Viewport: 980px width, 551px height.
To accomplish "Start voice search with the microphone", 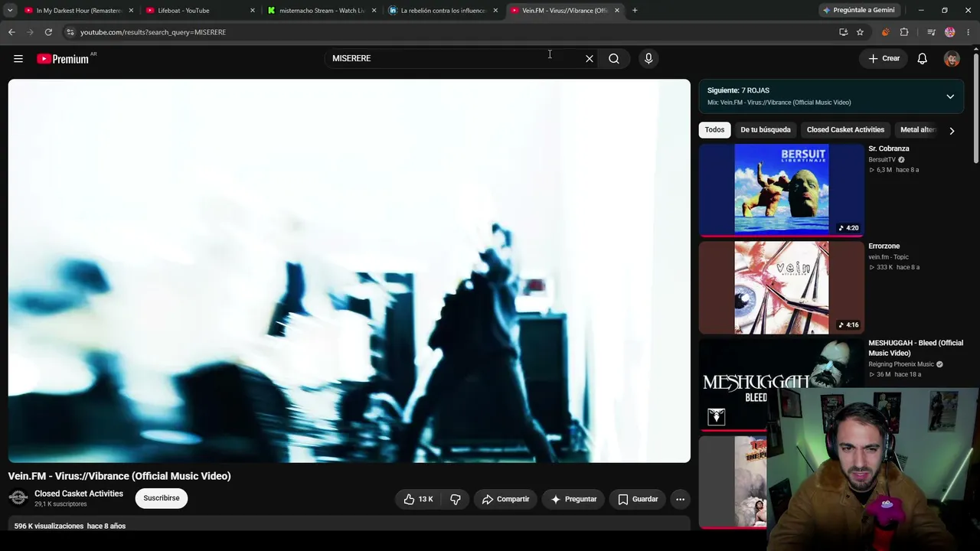I will pos(648,58).
